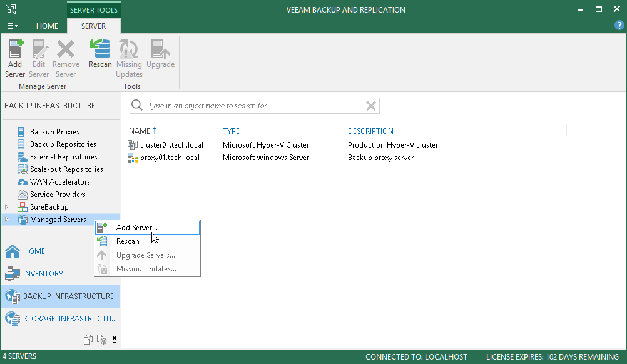This screenshot has width=627, height=364.
Task: Click the Backup proxy server description
Action: pos(380,158)
